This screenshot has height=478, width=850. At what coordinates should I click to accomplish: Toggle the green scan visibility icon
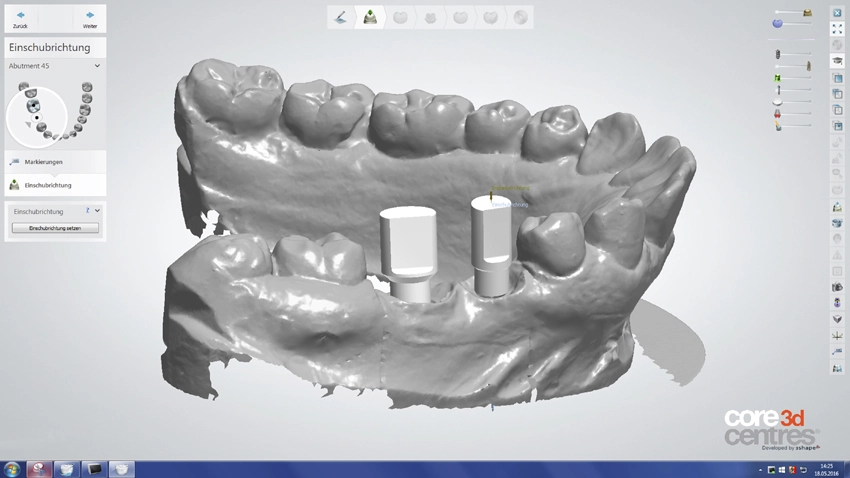[x=776, y=78]
